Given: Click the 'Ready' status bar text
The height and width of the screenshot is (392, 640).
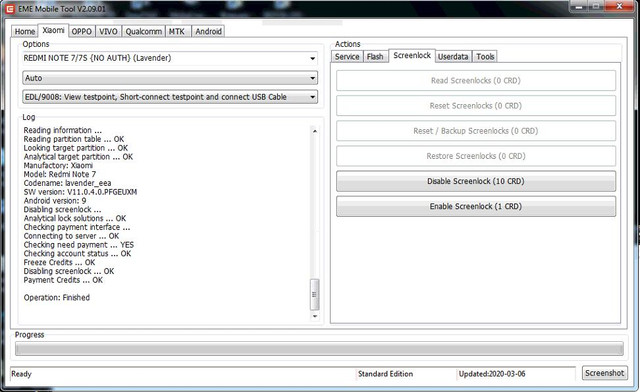Looking at the screenshot, I should point(21,374).
